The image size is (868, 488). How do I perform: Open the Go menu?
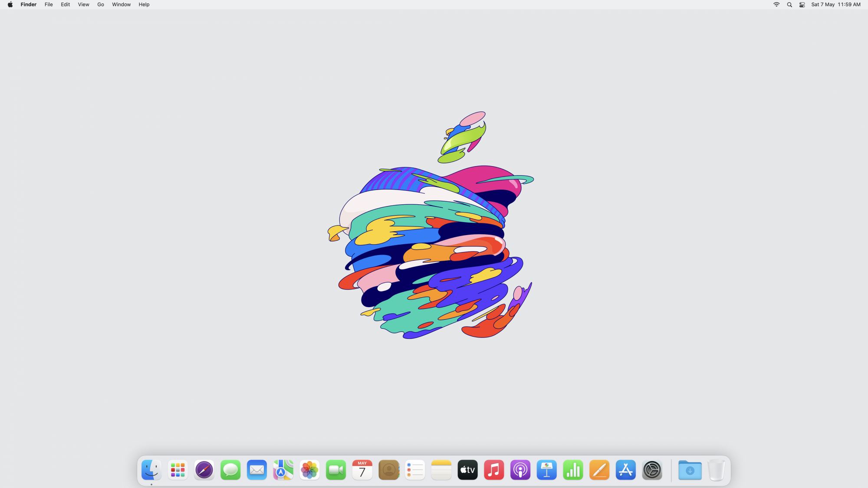[x=101, y=5]
